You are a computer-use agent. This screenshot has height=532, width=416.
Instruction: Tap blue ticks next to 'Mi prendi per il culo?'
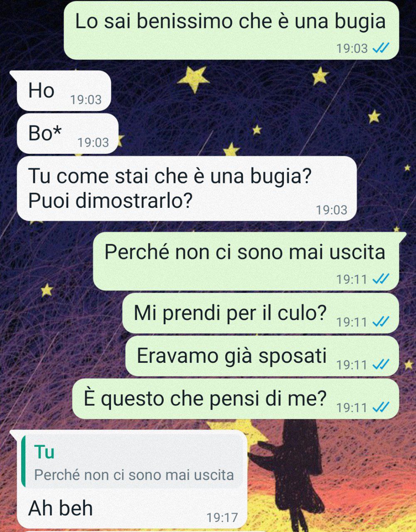tap(380, 322)
